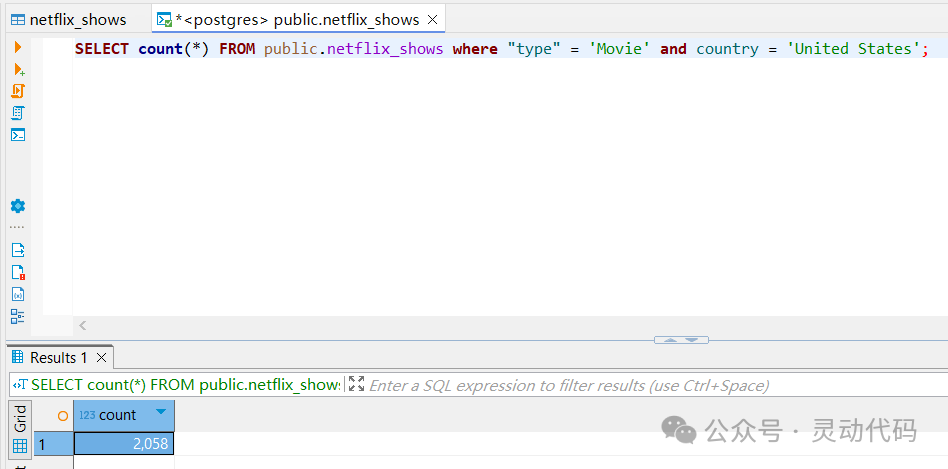Click the orange circle in grid corner
Viewport: 948px width, 469px height.
coord(63,416)
